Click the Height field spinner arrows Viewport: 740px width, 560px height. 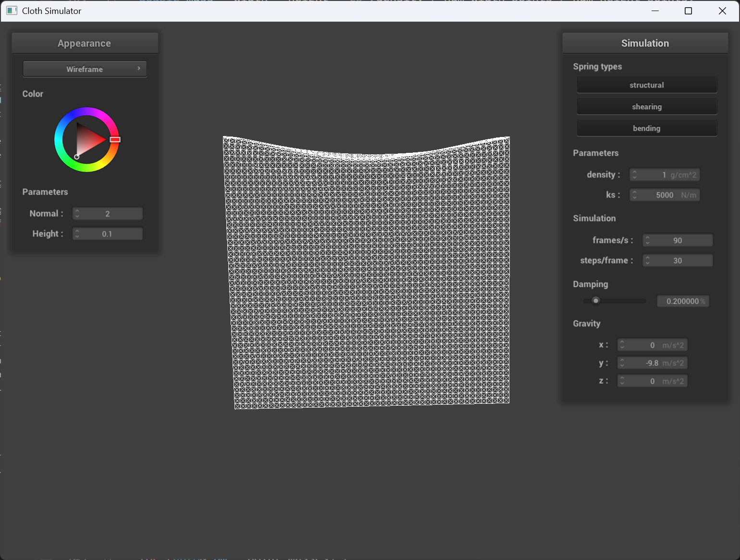tap(77, 234)
